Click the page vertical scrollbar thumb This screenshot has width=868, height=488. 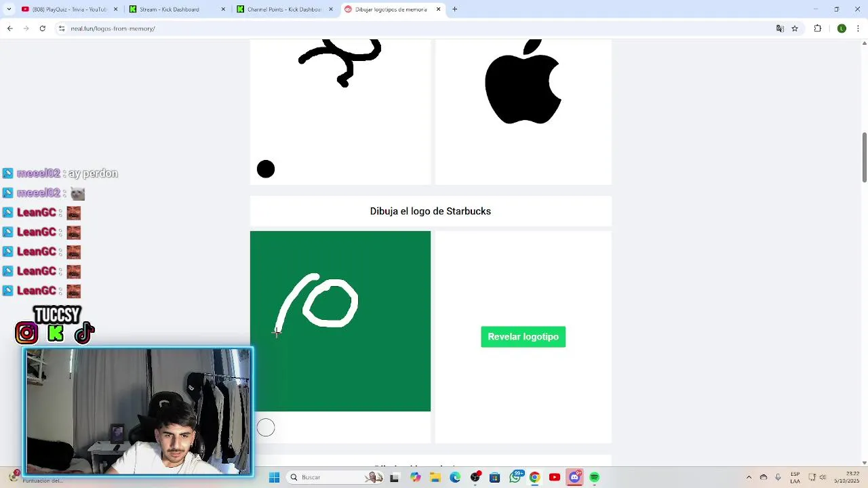tap(864, 157)
